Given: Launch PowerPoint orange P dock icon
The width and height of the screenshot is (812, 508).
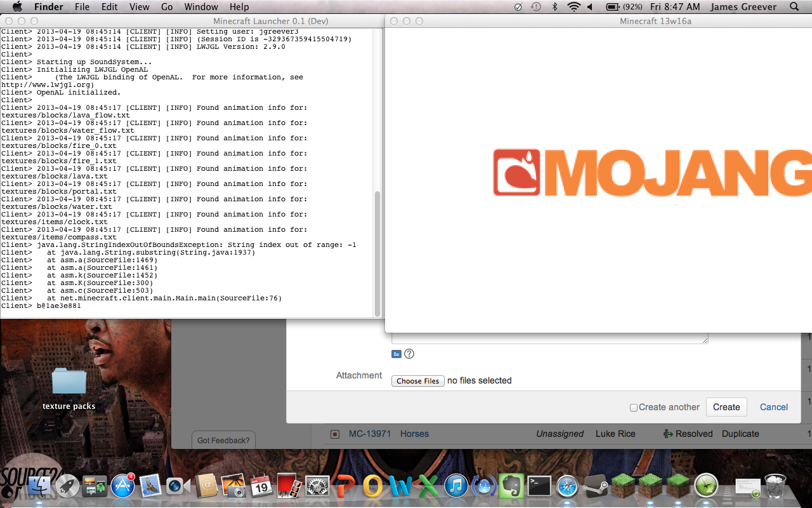Looking at the screenshot, I should point(345,486).
